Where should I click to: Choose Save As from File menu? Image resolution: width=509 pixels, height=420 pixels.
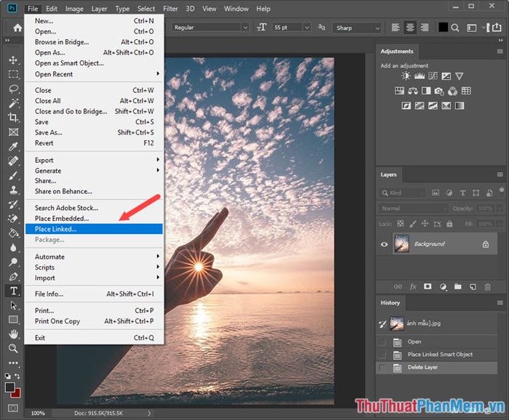(x=94, y=132)
